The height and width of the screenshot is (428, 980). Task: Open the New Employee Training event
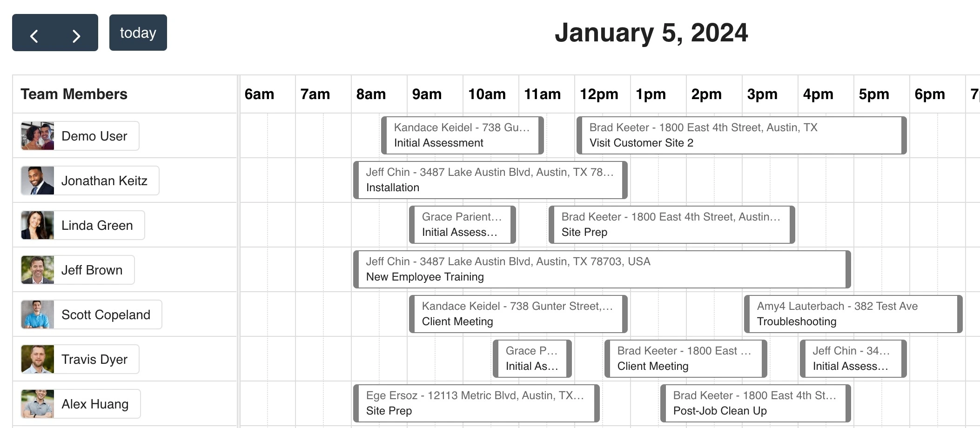pyautogui.click(x=601, y=269)
